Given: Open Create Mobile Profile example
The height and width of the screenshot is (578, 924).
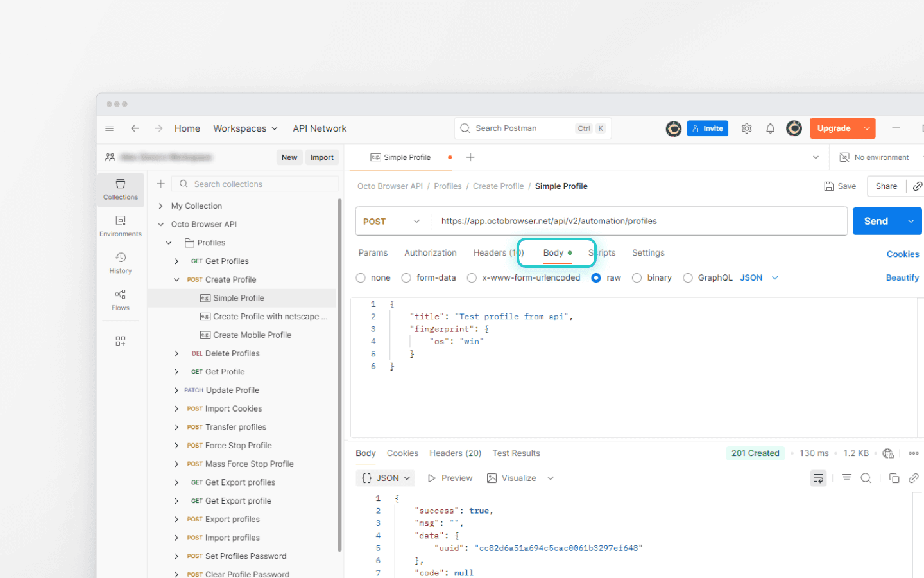Looking at the screenshot, I should click(x=252, y=335).
